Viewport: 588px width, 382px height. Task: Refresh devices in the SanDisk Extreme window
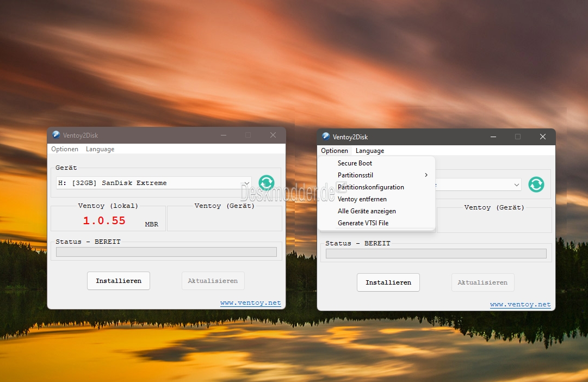click(x=266, y=183)
